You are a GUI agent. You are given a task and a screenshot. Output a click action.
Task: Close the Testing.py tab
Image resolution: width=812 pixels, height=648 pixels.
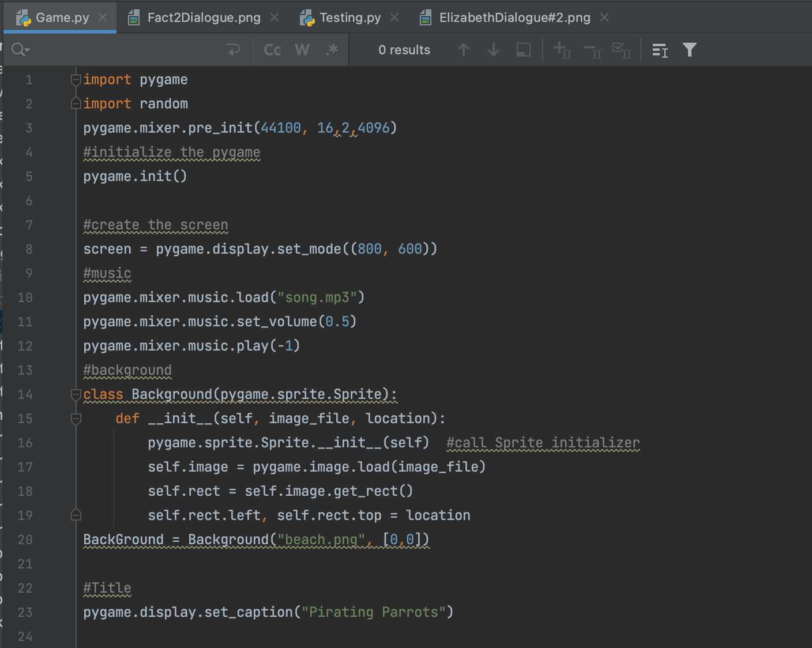394,17
